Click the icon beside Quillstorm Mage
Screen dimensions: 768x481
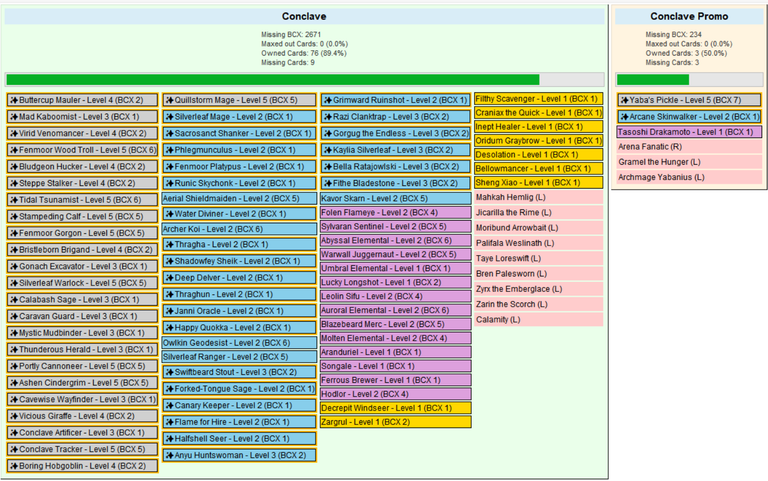[169, 100]
